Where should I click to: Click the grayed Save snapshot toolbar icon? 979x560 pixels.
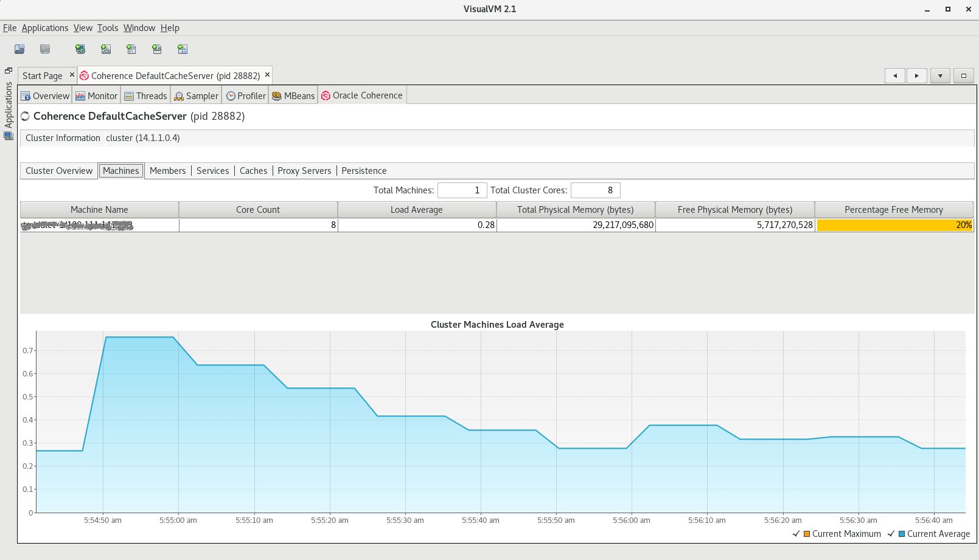[45, 49]
